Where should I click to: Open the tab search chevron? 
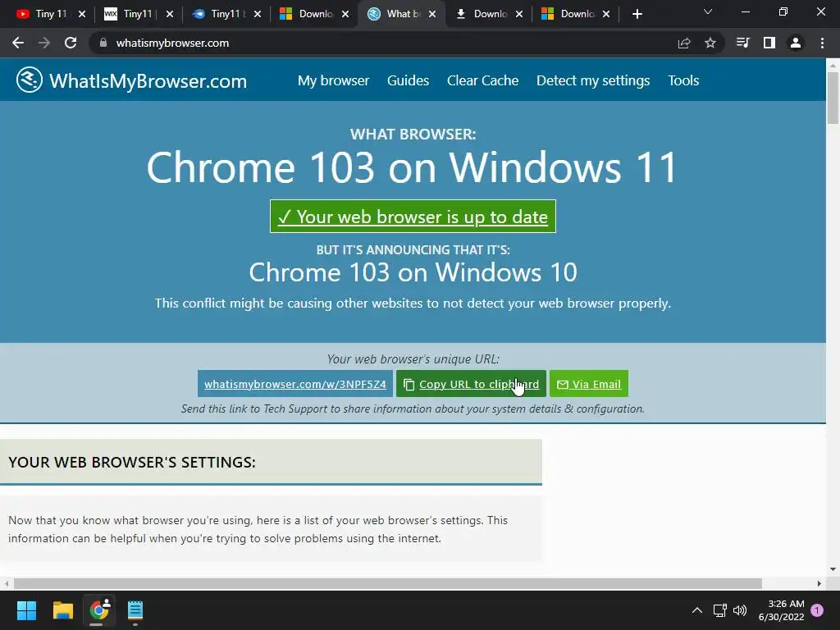(x=708, y=11)
